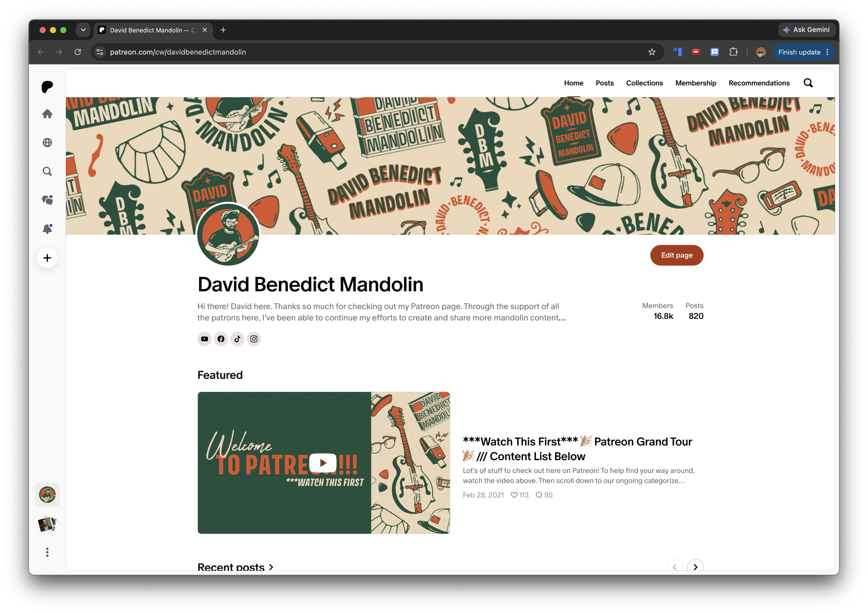
Task: Open the notifications bell icon
Action: tap(47, 229)
